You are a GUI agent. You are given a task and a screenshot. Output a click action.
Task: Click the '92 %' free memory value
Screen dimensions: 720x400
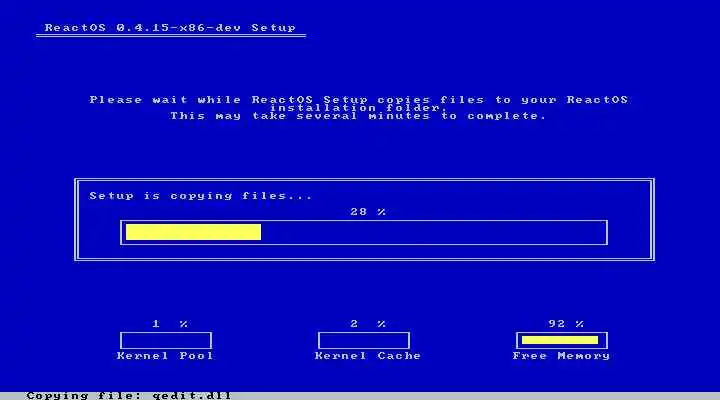click(566, 324)
